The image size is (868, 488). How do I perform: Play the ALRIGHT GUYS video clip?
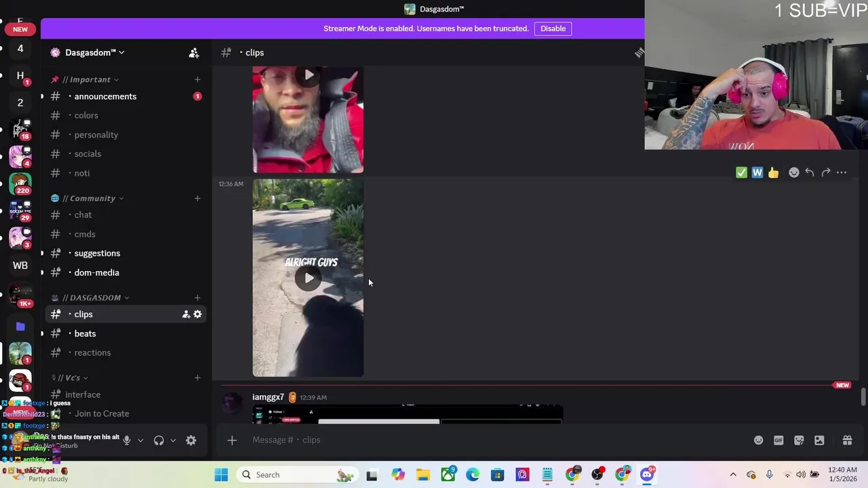click(309, 278)
